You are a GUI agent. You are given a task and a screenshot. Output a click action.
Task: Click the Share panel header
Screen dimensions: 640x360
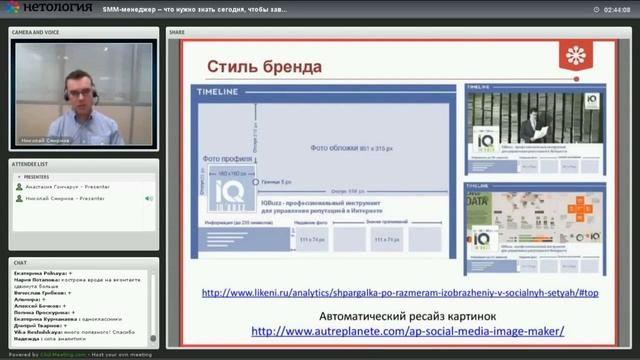click(x=399, y=32)
